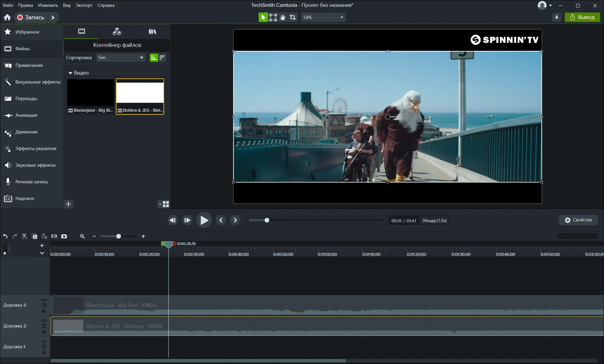Click the Undo arrow on timeline toolbar

click(x=5, y=236)
